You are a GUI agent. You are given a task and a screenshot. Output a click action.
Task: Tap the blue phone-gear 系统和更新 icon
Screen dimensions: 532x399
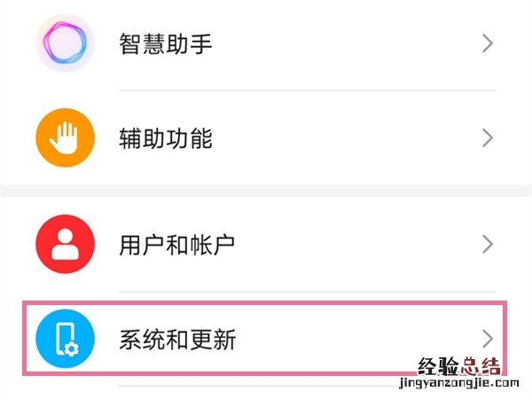tap(65, 338)
